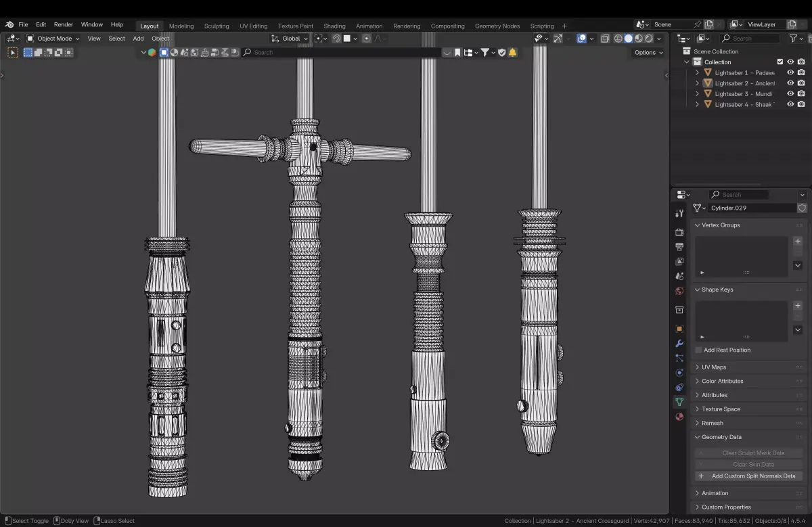
Task: Open the File menu
Action: [23, 24]
